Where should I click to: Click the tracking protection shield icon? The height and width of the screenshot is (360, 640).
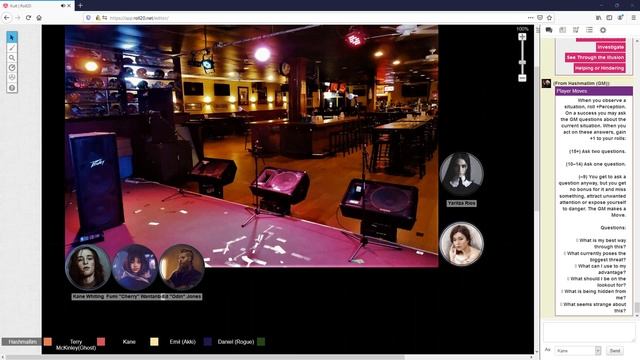click(x=88, y=18)
